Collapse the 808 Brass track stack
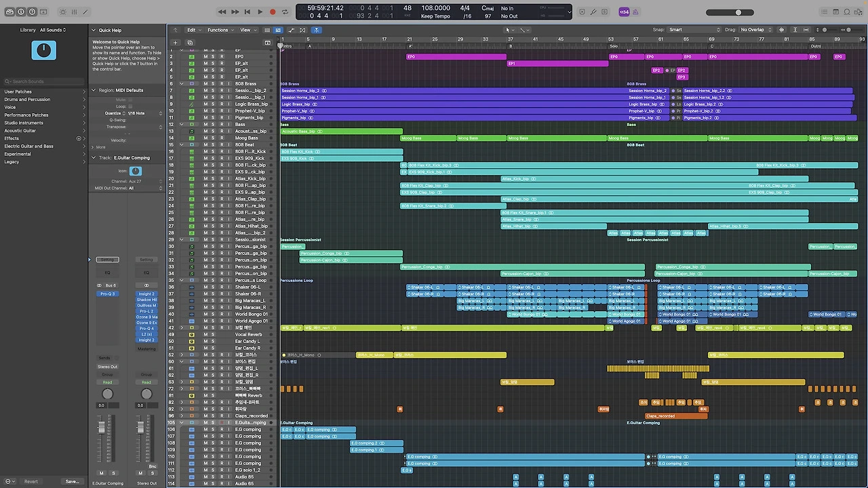The height and width of the screenshot is (488, 868). 182,84
